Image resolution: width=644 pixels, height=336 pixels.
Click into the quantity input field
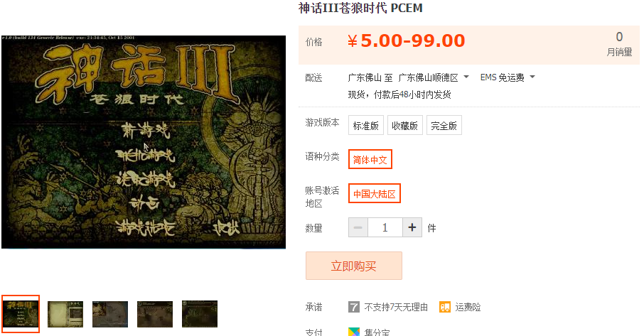[x=385, y=227]
